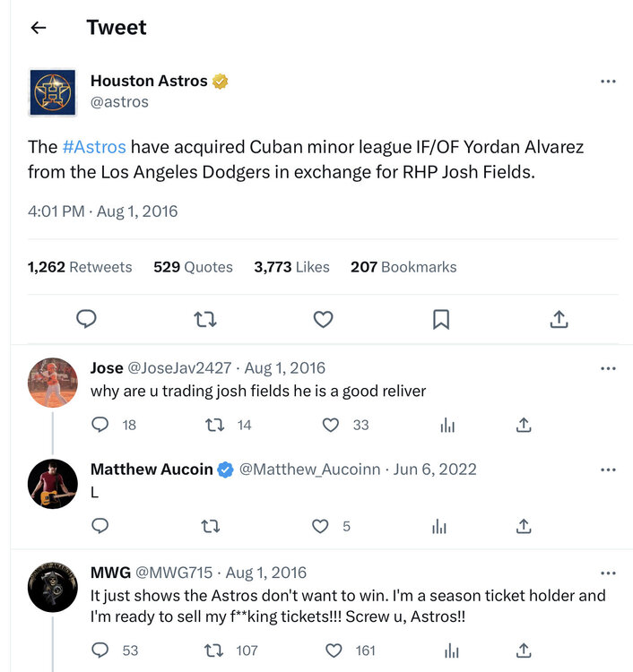Like the Astros main tweet
The image size is (633, 672).
(x=323, y=319)
